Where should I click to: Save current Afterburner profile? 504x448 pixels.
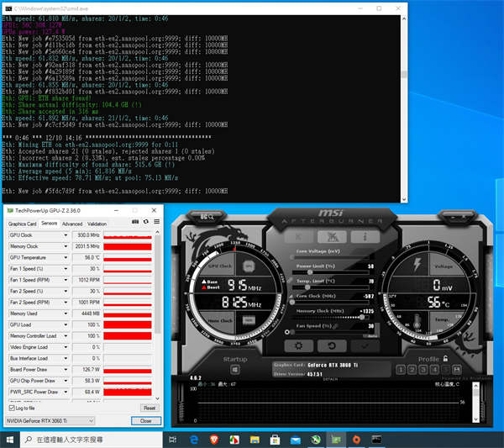tap(457, 370)
